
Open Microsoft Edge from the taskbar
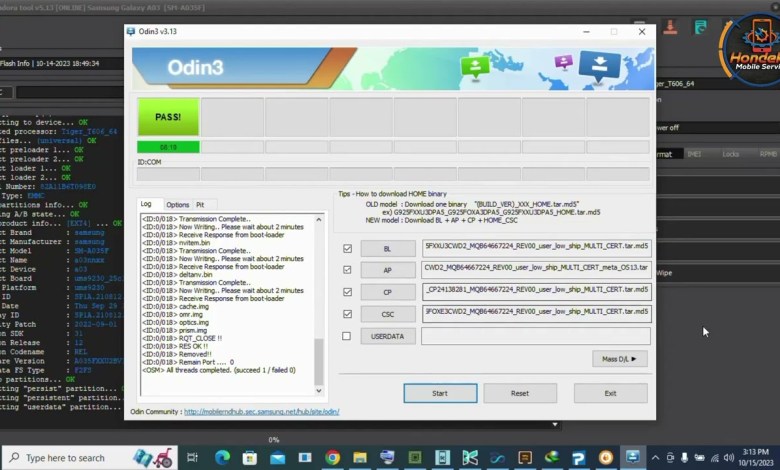(x=222, y=457)
